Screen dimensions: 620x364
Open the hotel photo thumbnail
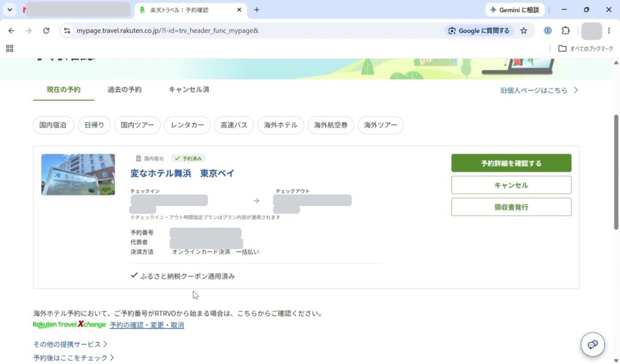click(x=78, y=175)
